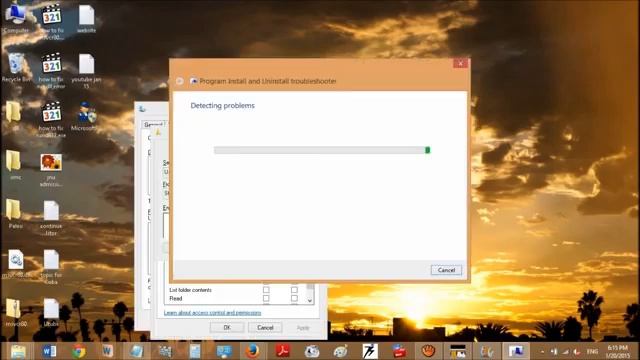Open the volume control in system tray
This screenshot has height=360, width=640.
click(x=576, y=351)
